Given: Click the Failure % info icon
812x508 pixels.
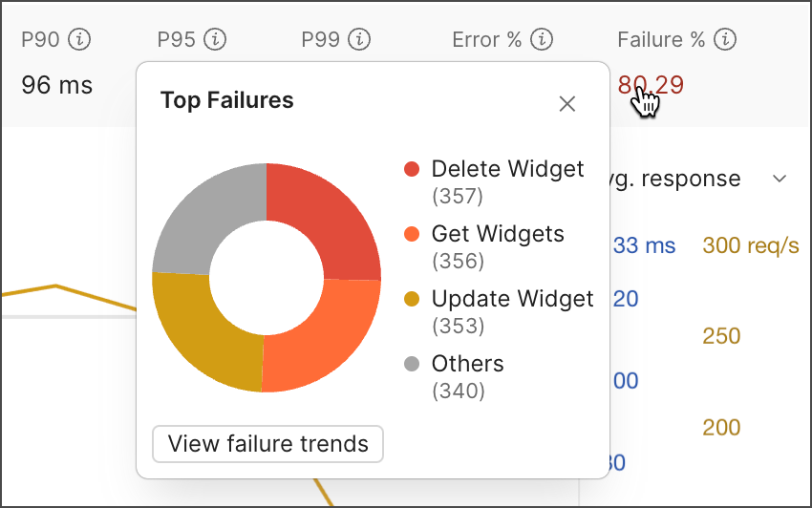Looking at the screenshot, I should [725, 40].
